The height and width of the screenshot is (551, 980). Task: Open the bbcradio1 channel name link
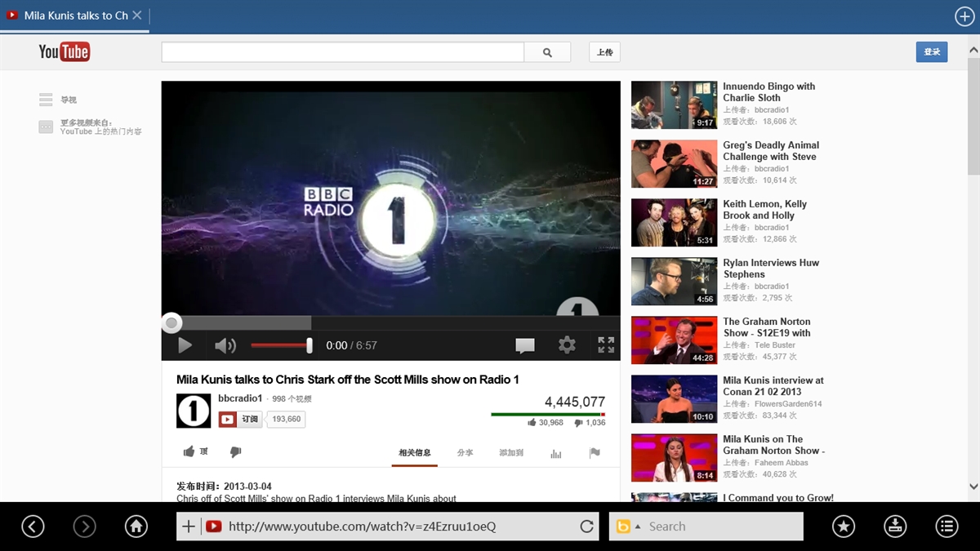tap(240, 398)
